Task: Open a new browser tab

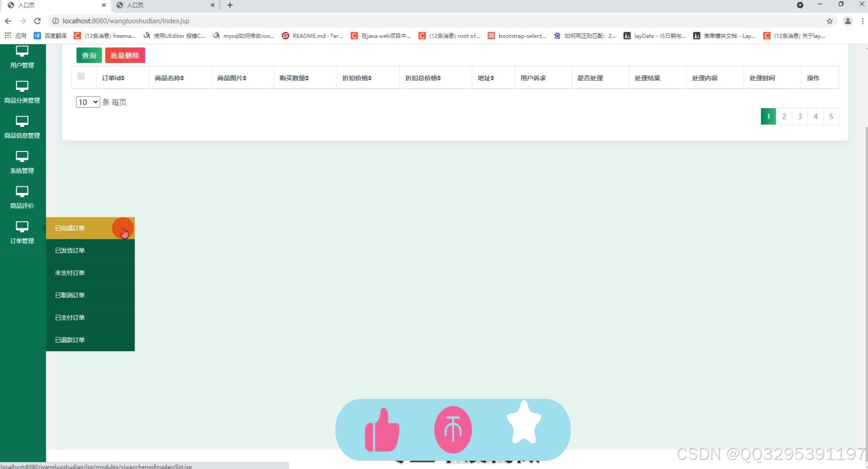Action: (230, 5)
